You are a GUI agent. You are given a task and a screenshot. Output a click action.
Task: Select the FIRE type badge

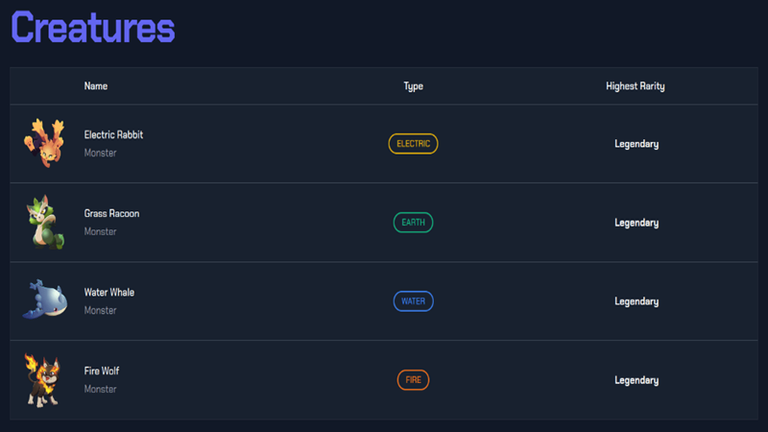pos(413,380)
